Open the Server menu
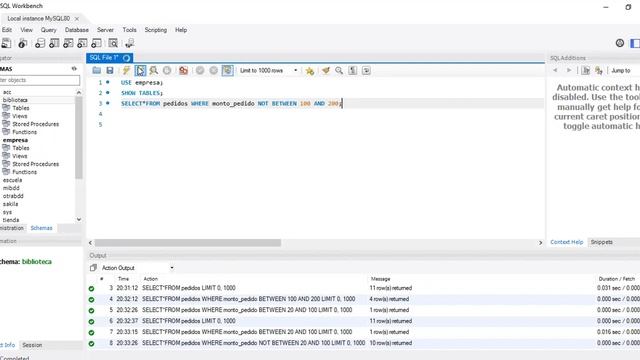Viewport: 640px width, 360px height. click(x=105, y=30)
